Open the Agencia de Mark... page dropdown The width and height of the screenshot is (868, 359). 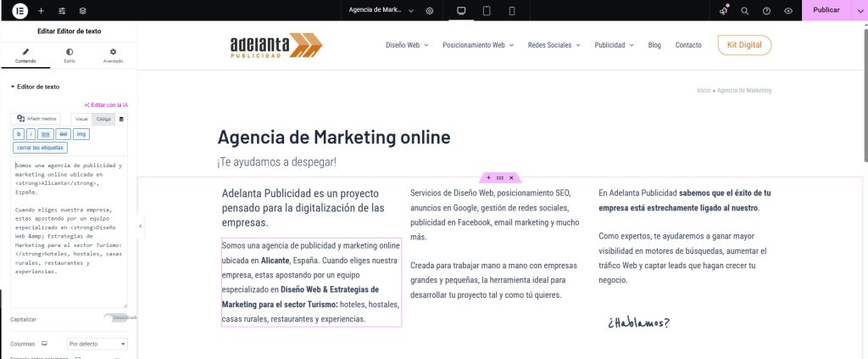pos(381,10)
